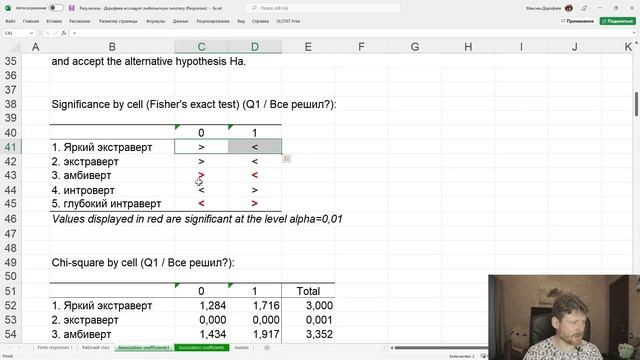Click the 'Total' header cell in row 51

(x=308, y=291)
